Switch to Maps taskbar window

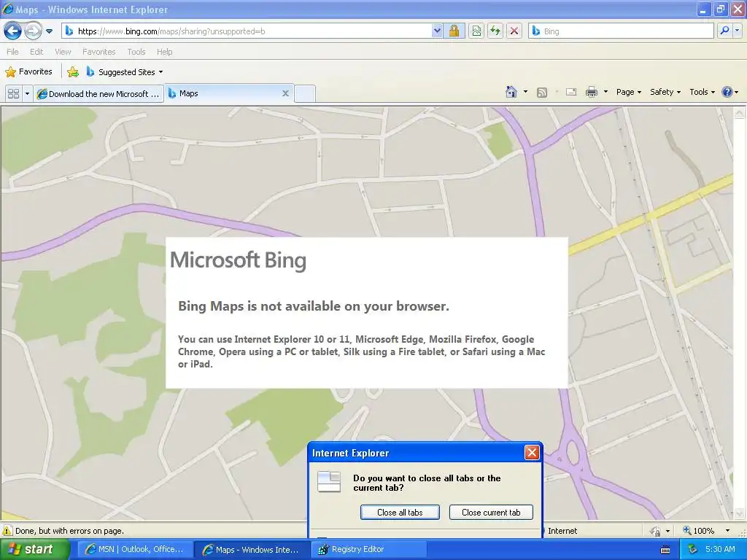(x=251, y=549)
